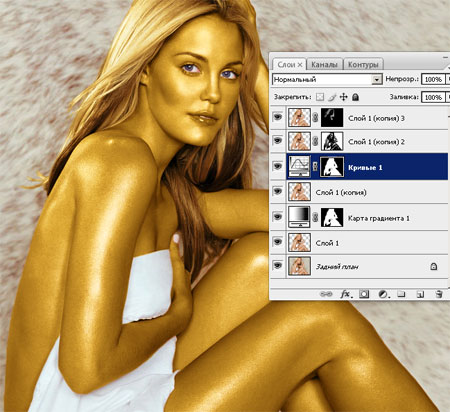Select the layer named Слой 1

pyautogui.click(x=327, y=243)
